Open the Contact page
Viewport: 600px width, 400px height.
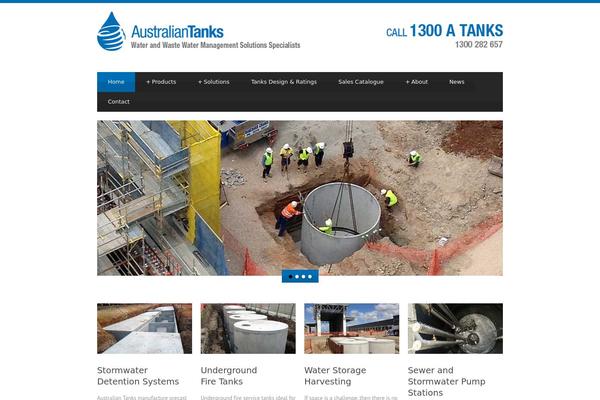(x=119, y=102)
